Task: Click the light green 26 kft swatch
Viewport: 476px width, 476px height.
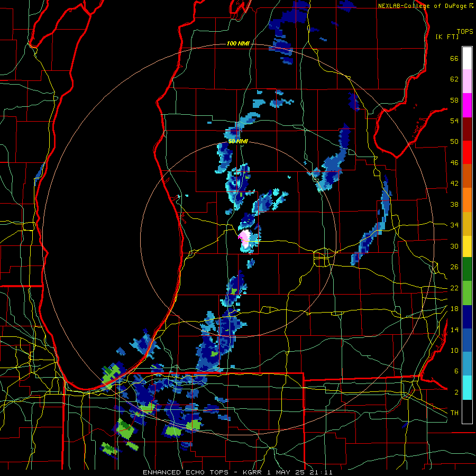Action: (x=467, y=293)
